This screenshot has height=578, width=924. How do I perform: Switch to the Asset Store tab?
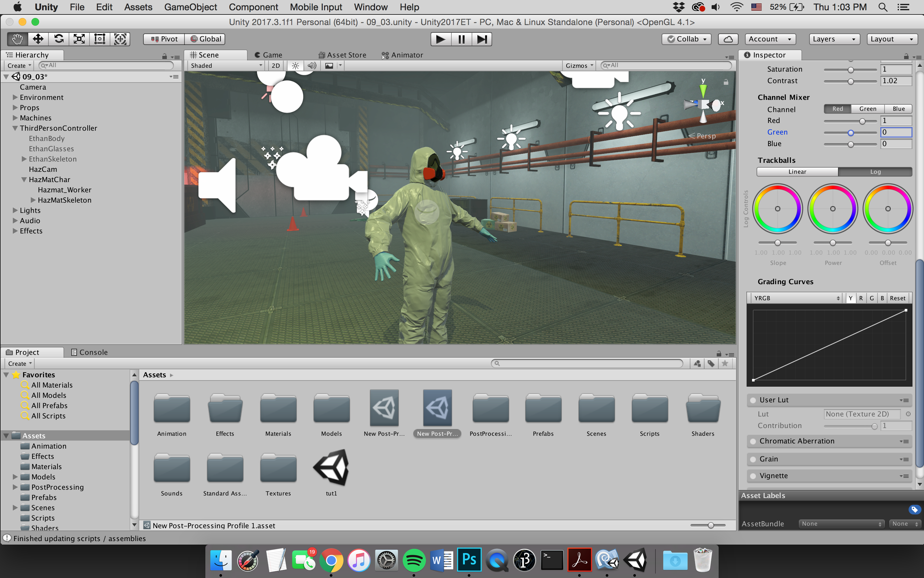342,55
